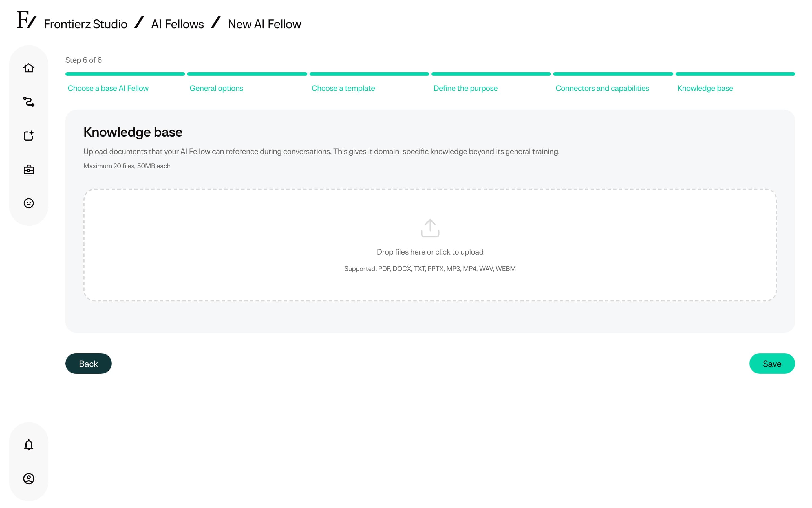Click the 'Upload documents that your AI Fellow' description
812x508 pixels.
(x=321, y=152)
